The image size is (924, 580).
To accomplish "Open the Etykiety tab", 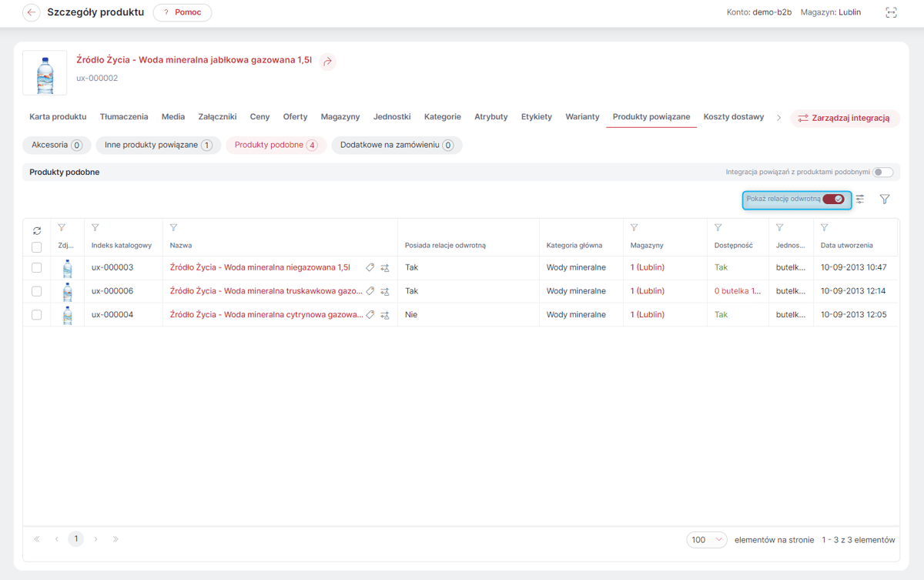I will (537, 117).
